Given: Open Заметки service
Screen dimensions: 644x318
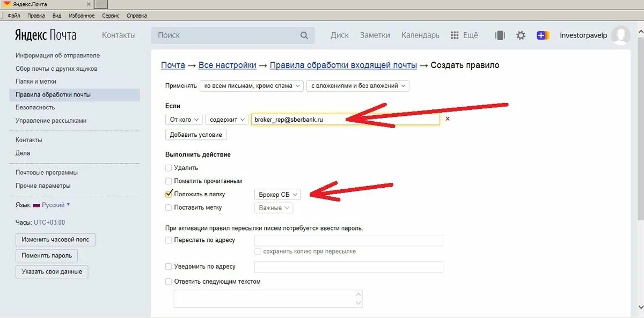Looking at the screenshot, I should [x=375, y=35].
